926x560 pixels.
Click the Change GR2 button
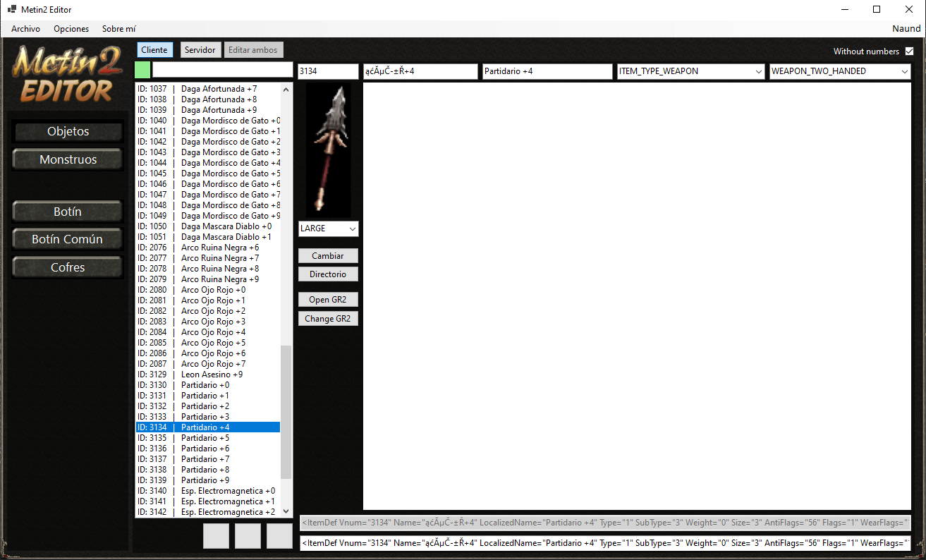(328, 319)
